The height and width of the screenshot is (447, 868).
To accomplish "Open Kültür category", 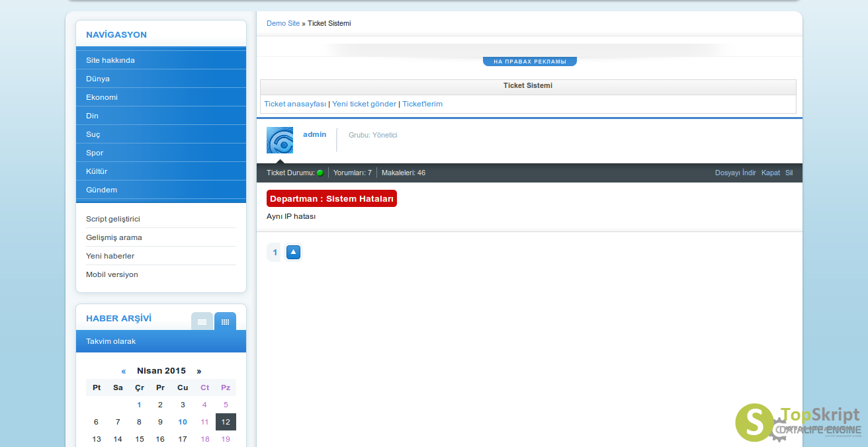I will click(161, 171).
